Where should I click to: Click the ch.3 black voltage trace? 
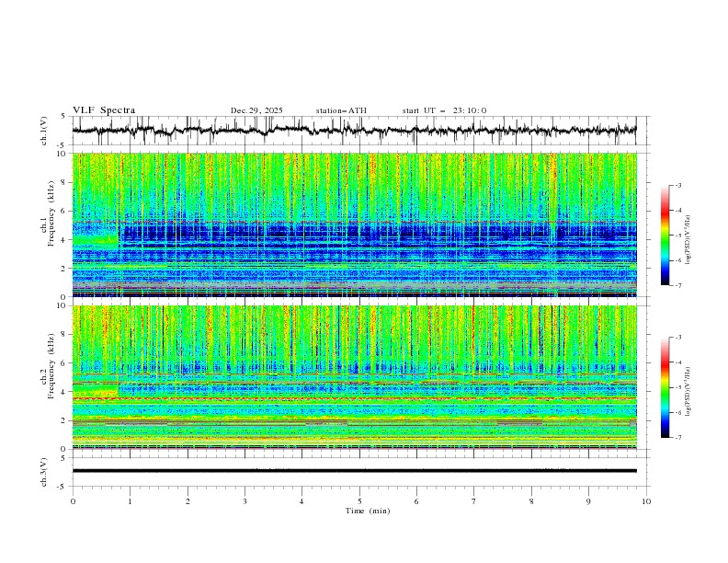click(354, 471)
